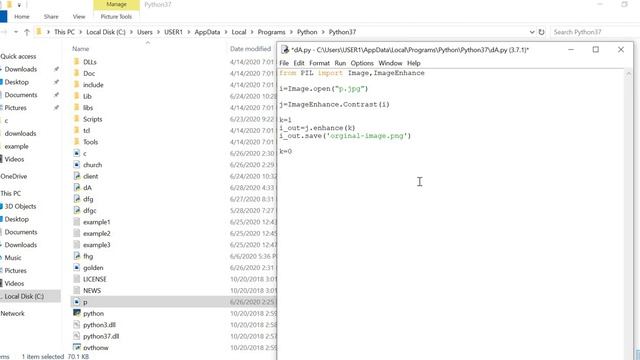Open the Format menu in IDLE

click(x=319, y=63)
